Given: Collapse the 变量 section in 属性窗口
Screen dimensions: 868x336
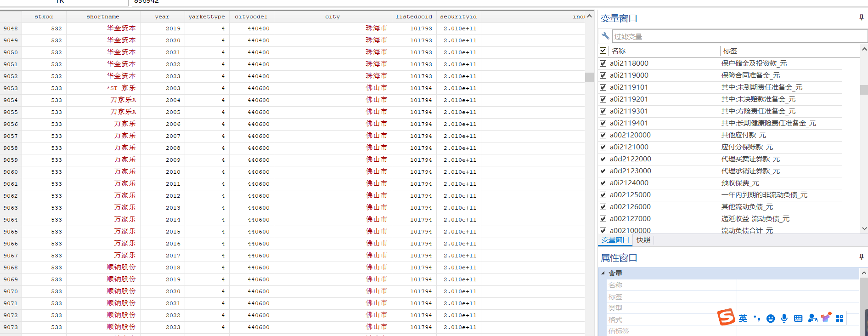Looking at the screenshot, I should pyautogui.click(x=603, y=273).
